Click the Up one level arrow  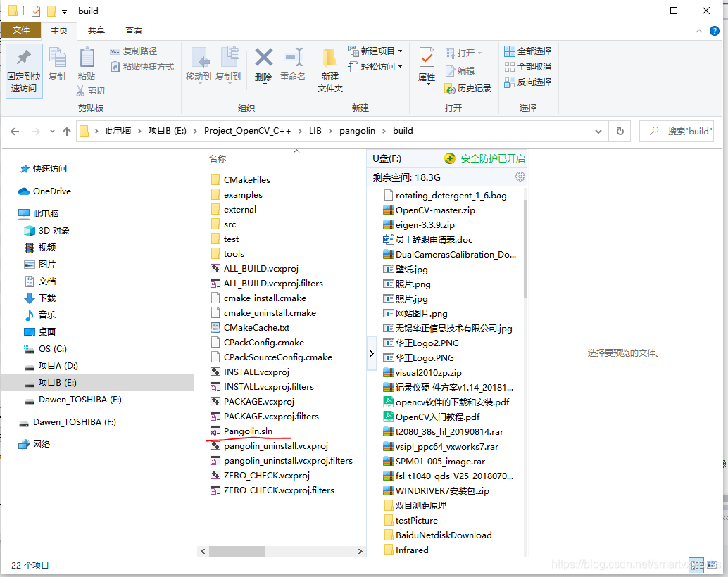click(67, 132)
